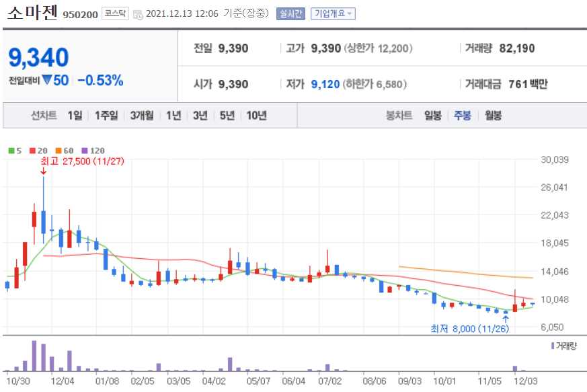The image size is (587, 392).
Task: Switch to the 일봉 daily candle view
Action: click(432, 115)
